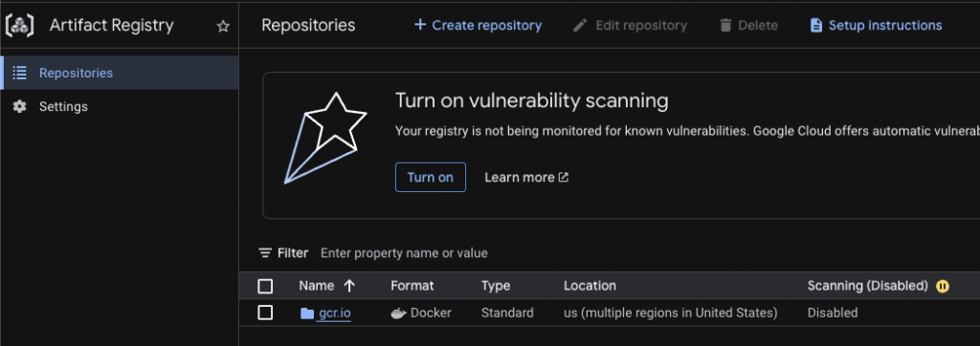This screenshot has width=980, height=346.
Task: Click the Format column header
Action: (x=412, y=286)
